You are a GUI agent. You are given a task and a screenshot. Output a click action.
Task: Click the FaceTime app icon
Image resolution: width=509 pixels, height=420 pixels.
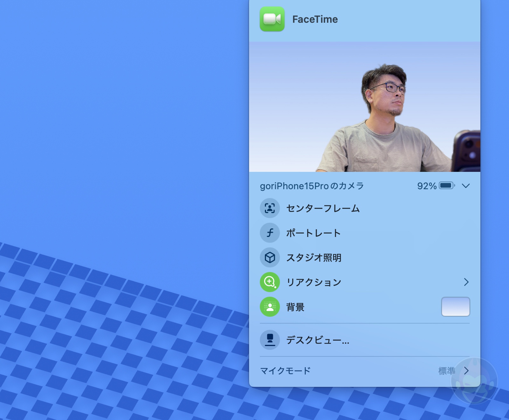coord(272,19)
